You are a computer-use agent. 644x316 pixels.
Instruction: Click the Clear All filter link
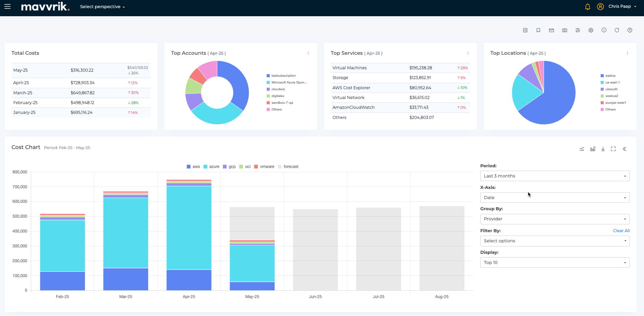click(621, 231)
